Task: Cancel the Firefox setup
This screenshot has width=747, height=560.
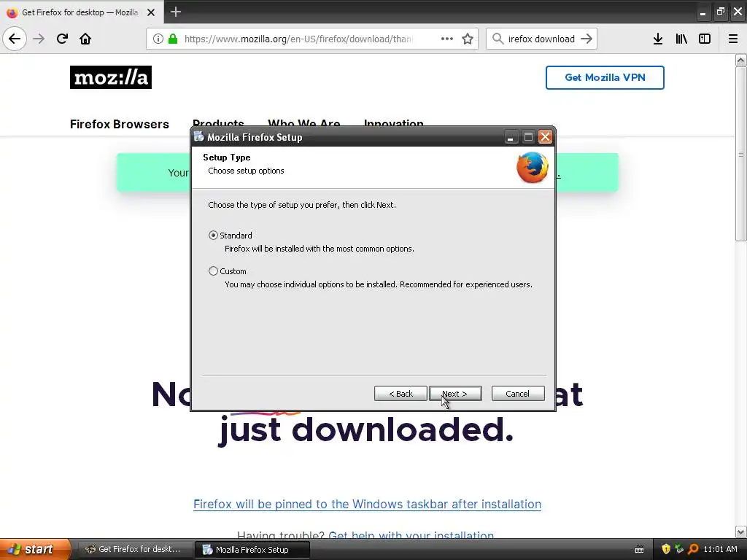Action: pyautogui.click(x=518, y=393)
